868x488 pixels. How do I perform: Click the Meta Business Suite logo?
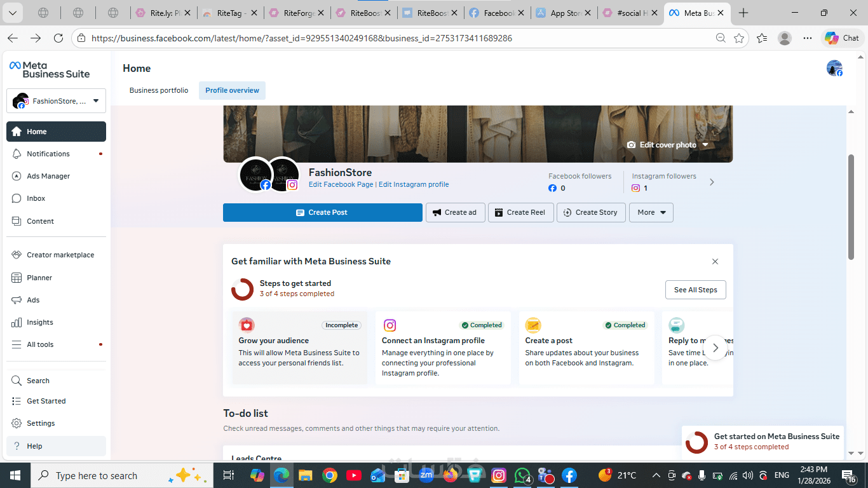[x=50, y=69]
